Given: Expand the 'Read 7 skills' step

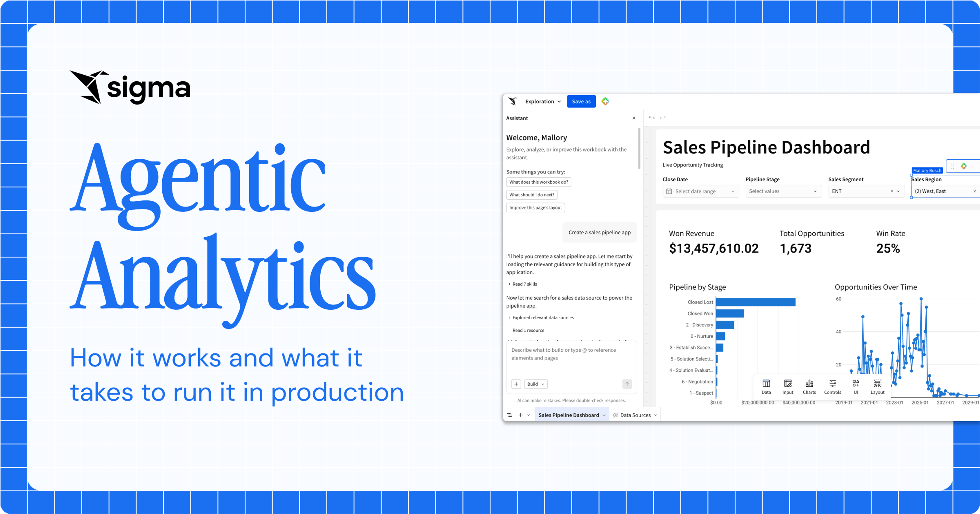Looking at the screenshot, I should (523, 284).
